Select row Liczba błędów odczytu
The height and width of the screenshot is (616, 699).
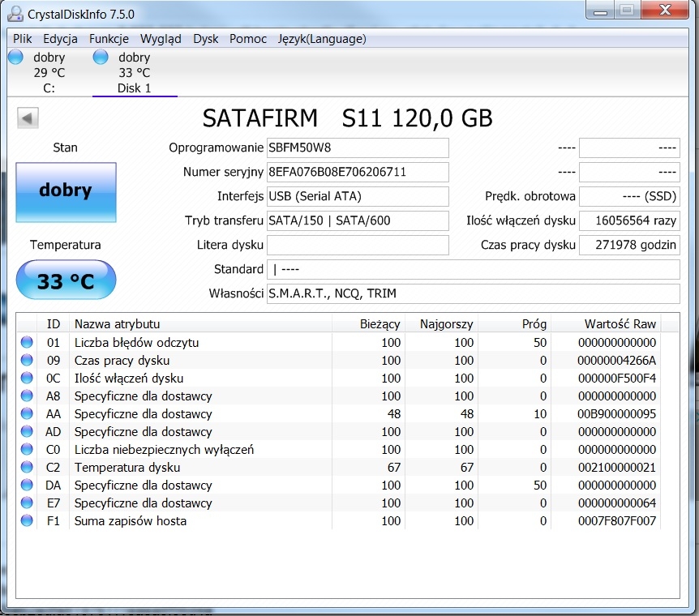pos(339,342)
